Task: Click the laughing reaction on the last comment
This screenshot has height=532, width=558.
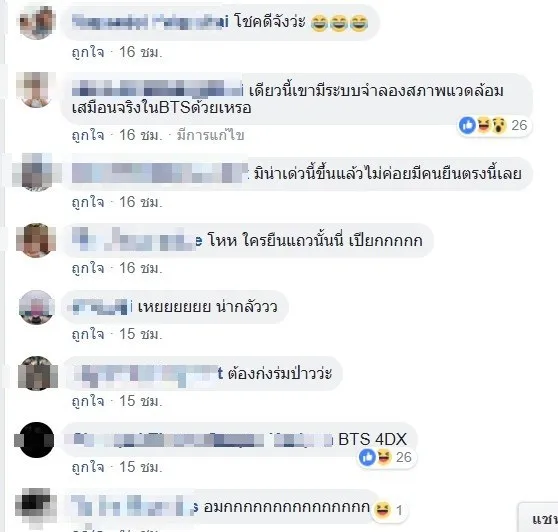Action: pyautogui.click(x=383, y=510)
